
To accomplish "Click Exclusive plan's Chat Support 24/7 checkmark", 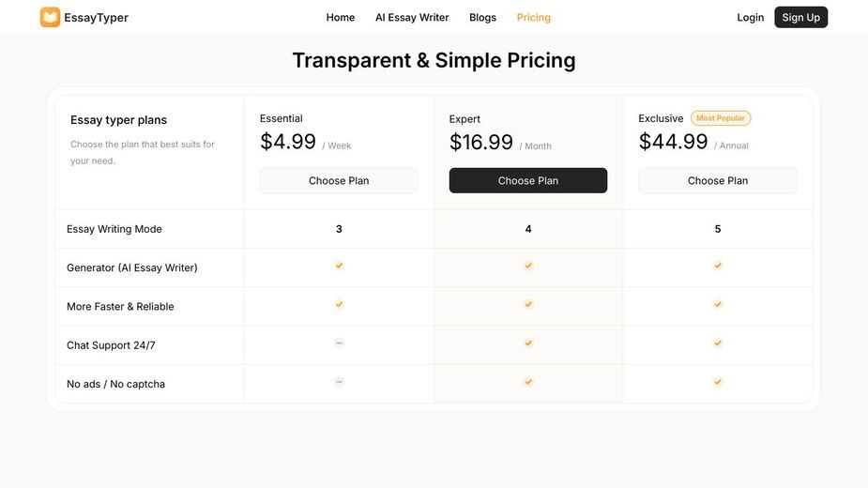I will pyautogui.click(x=718, y=343).
